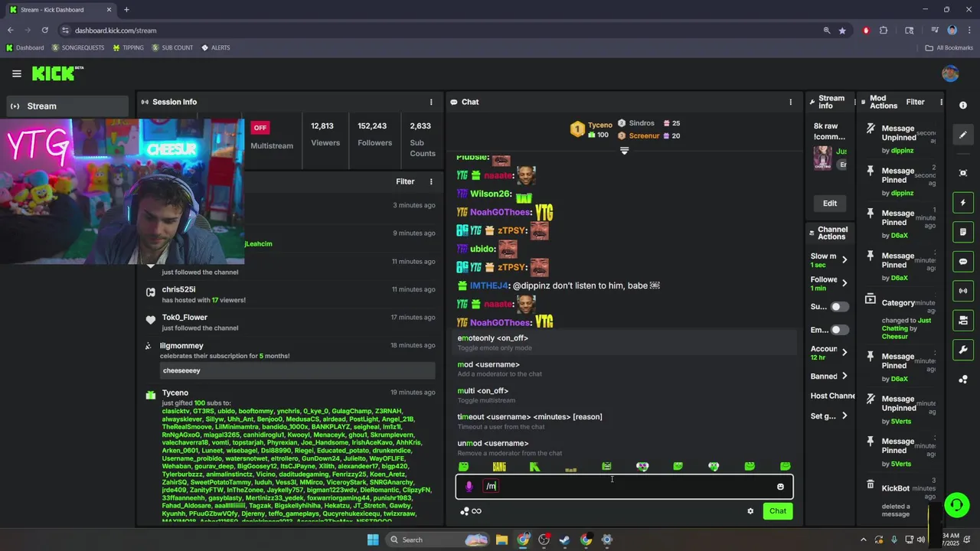The image size is (980, 551).
Task: Click the chris525i username in activity feed
Action: 178,289
